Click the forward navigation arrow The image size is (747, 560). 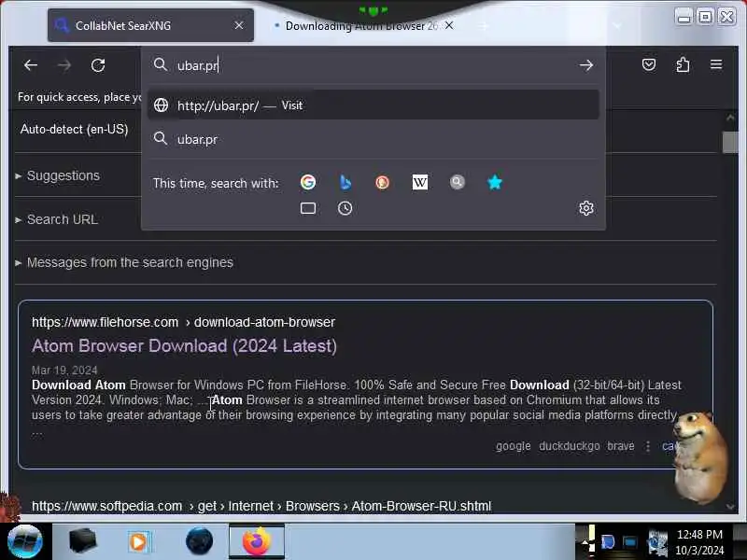point(63,65)
